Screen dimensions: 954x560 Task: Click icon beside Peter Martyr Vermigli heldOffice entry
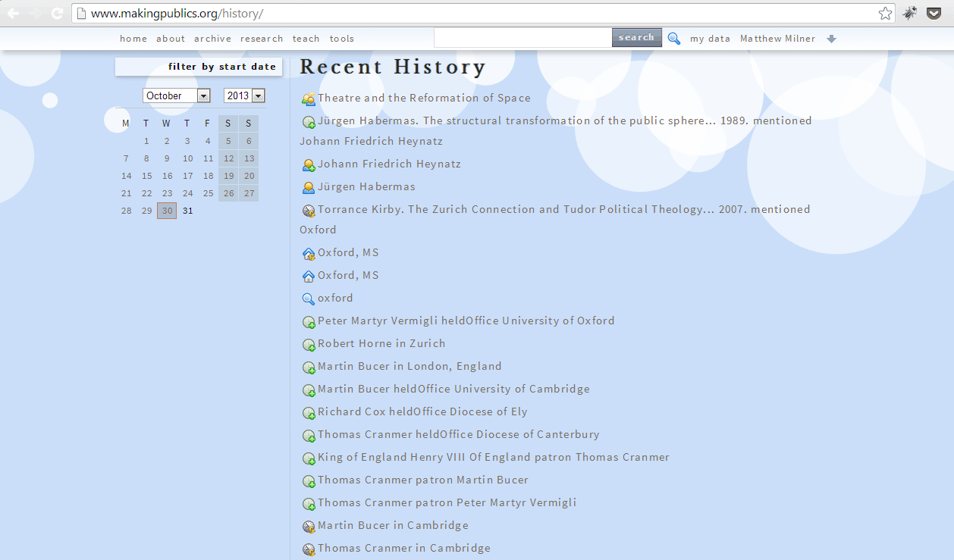309,322
